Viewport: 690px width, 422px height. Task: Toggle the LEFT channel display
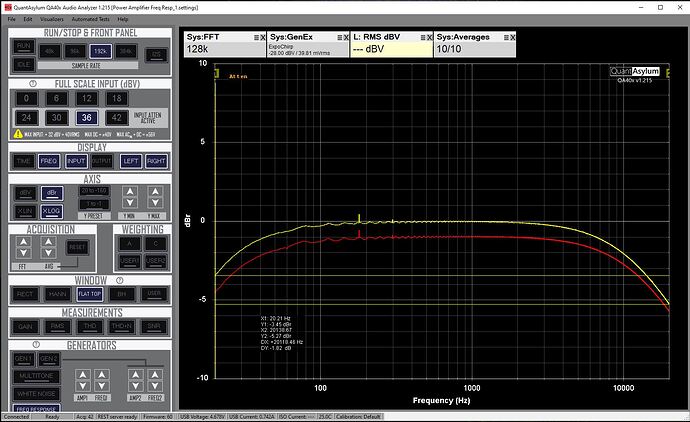pyautogui.click(x=131, y=161)
